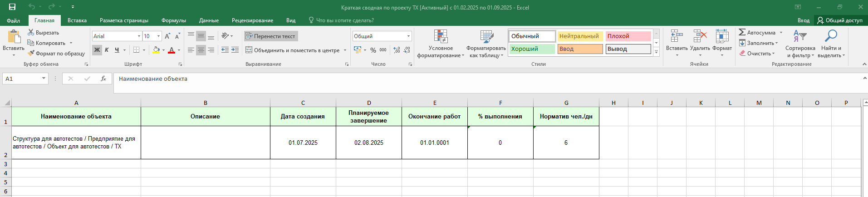Screen dimensions: 868x197
Task: Switch to the Рецензирование tab
Action: (252, 20)
